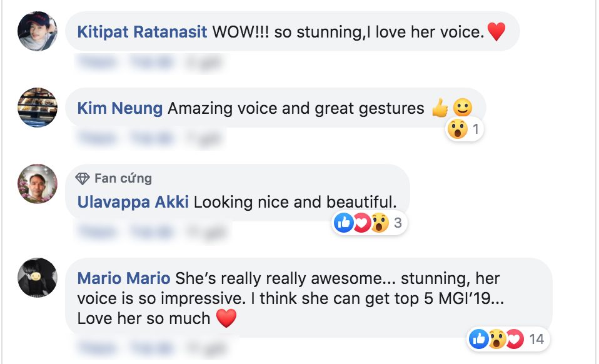Click the wow reaction on Kim Neung's comment
The width and height of the screenshot is (599, 364).
coord(457,129)
